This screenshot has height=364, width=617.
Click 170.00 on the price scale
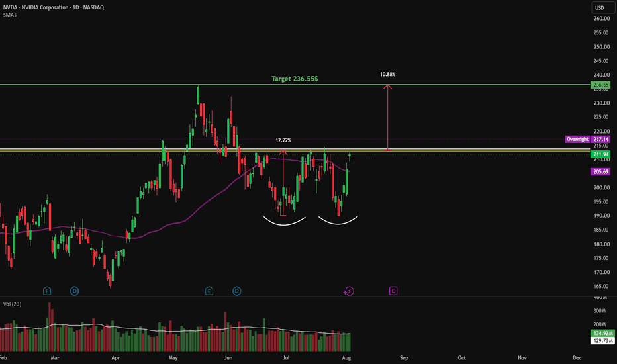pos(601,272)
